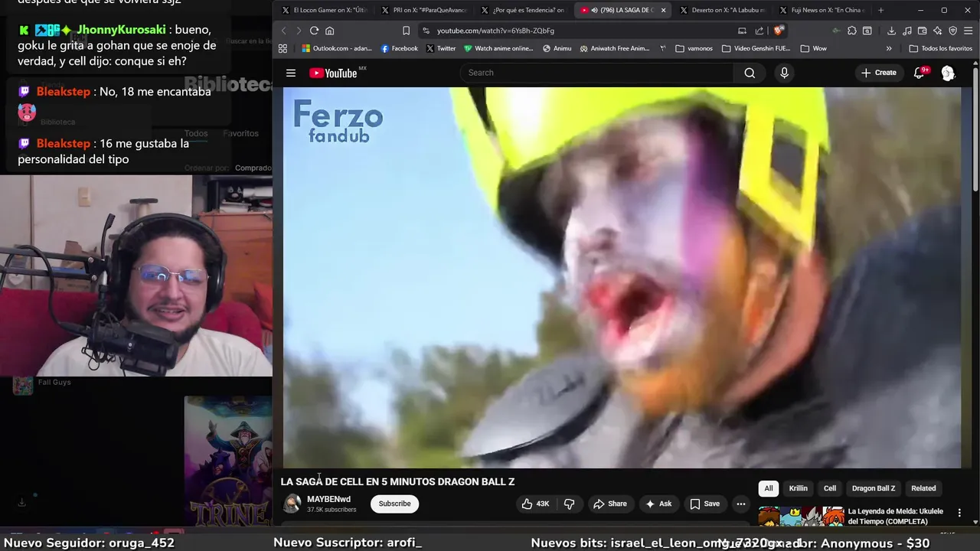Open the Aniwatch Free Anime bookmark
Image resolution: width=980 pixels, height=551 pixels.
[615, 48]
